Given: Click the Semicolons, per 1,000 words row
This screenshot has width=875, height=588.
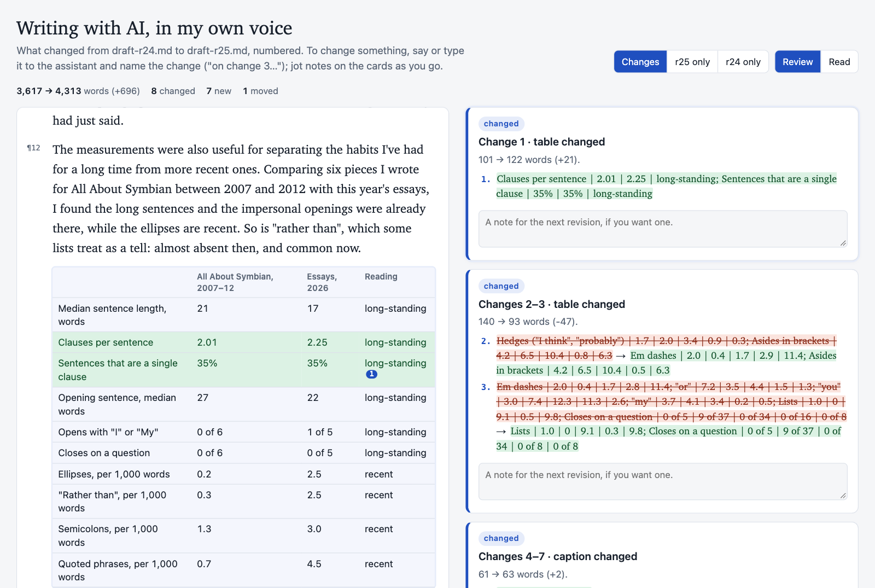Looking at the screenshot, I should pyautogui.click(x=244, y=535).
